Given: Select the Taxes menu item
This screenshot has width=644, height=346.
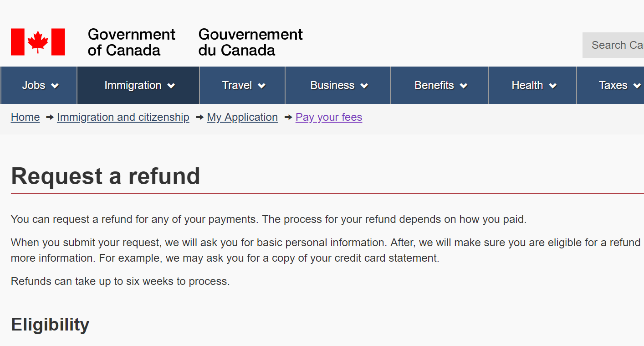Looking at the screenshot, I should click(x=611, y=85).
